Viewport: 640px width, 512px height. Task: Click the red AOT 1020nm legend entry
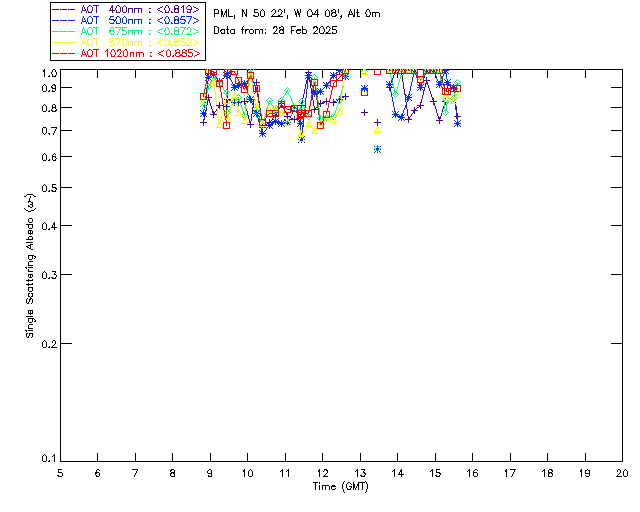pos(126,53)
